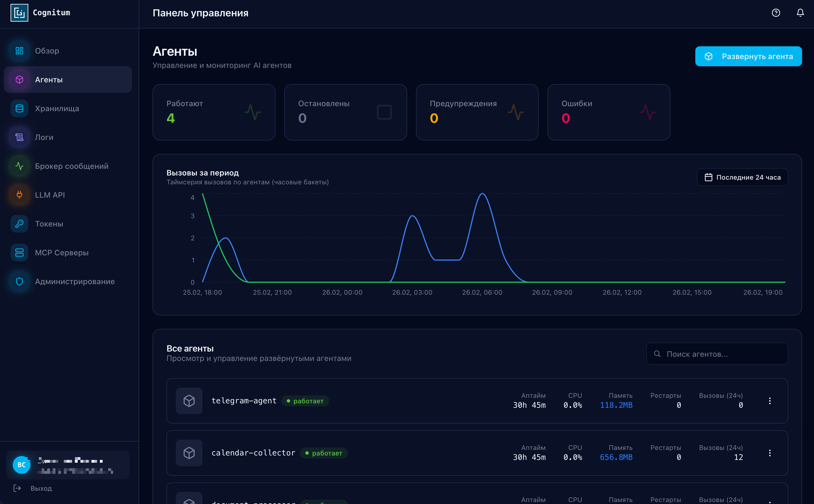814x504 pixels.
Task: Click the Cognitum logo icon
Action: (19, 13)
